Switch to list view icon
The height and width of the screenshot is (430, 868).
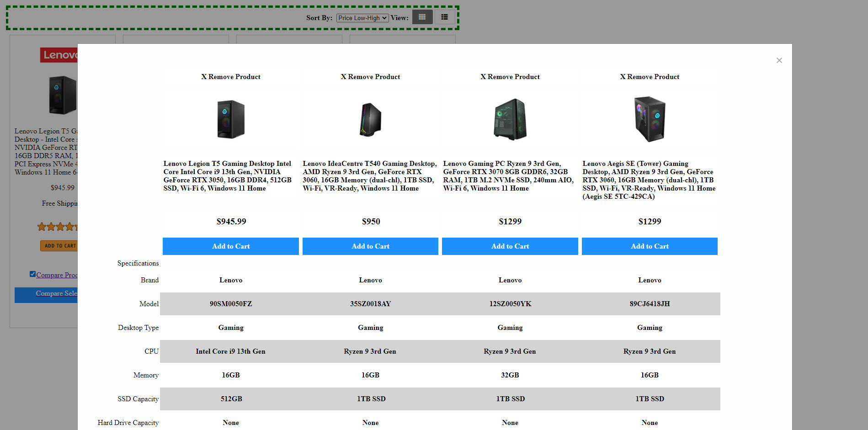coord(444,17)
